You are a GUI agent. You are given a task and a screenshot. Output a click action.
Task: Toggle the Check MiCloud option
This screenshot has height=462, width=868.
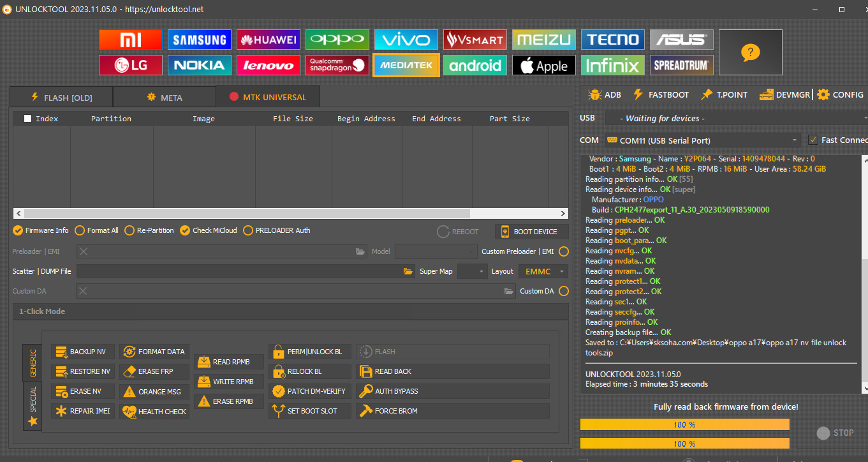pyautogui.click(x=185, y=230)
